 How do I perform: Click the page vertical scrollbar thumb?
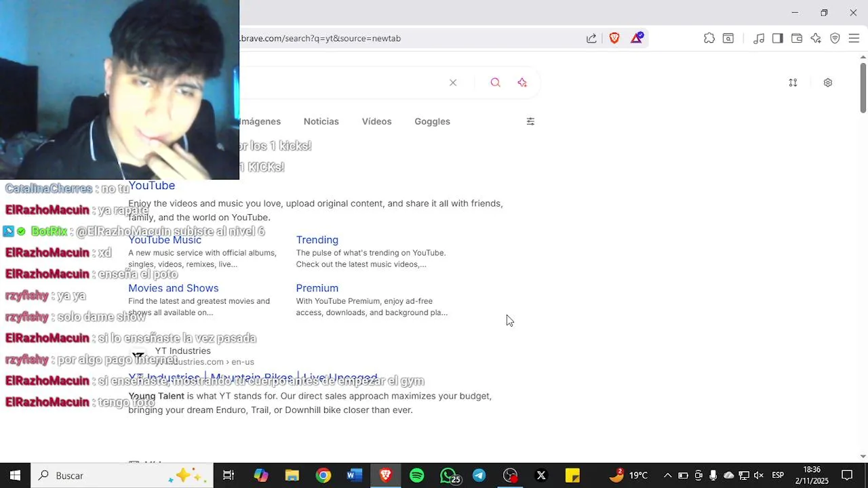coord(863,88)
